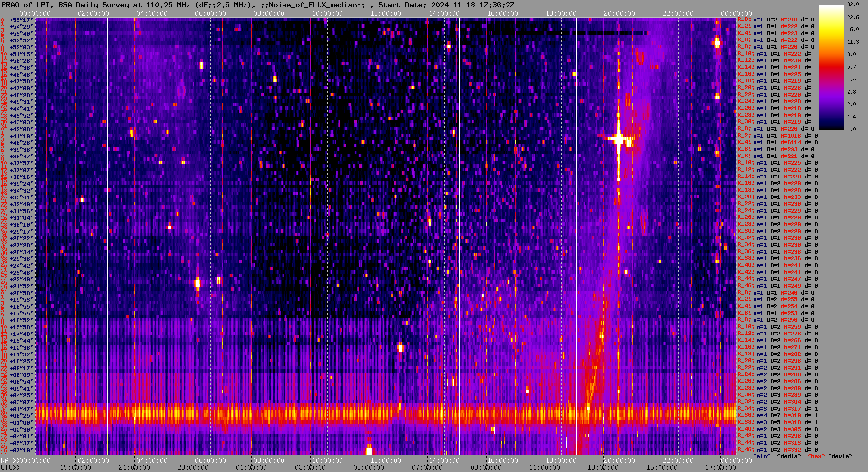This screenshot has height=472, width=868.
Task: Click the bottom RA axis tick label '14:00:00'
Action: (444, 460)
